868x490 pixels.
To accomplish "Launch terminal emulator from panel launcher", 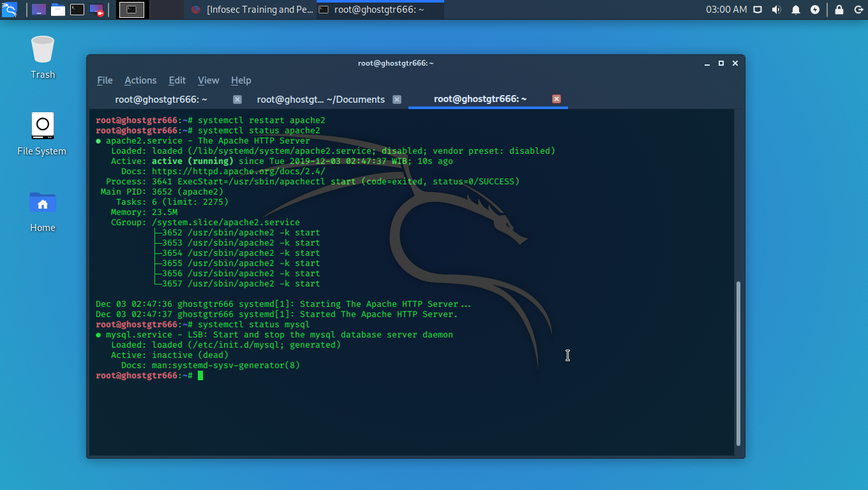I will click(x=77, y=10).
